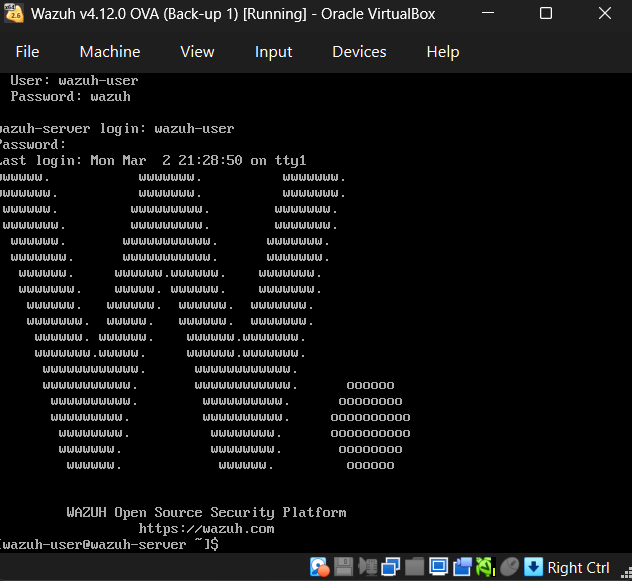This screenshot has height=581, width=632.
Task: Click the recording indicator beside the monitor icon
Action: click(461, 567)
